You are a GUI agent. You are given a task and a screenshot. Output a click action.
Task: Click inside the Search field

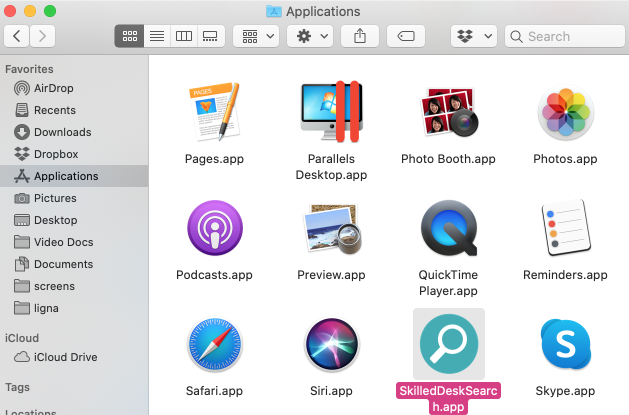click(570, 36)
